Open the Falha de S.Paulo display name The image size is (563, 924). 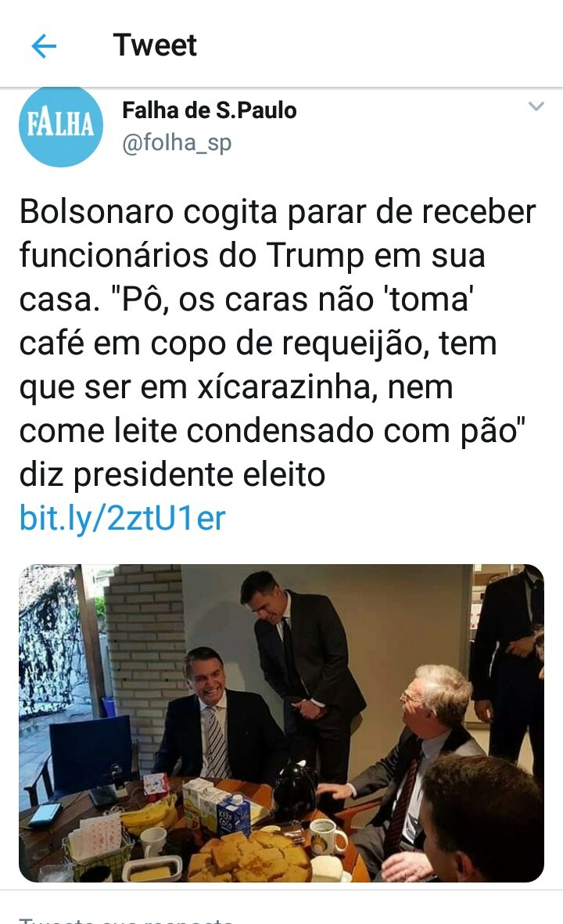(x=209, y=110)
